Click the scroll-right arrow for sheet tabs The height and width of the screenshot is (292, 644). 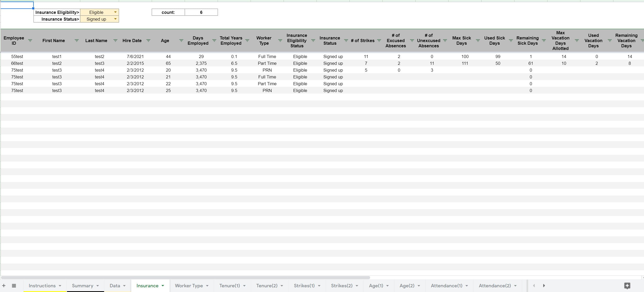544,285
